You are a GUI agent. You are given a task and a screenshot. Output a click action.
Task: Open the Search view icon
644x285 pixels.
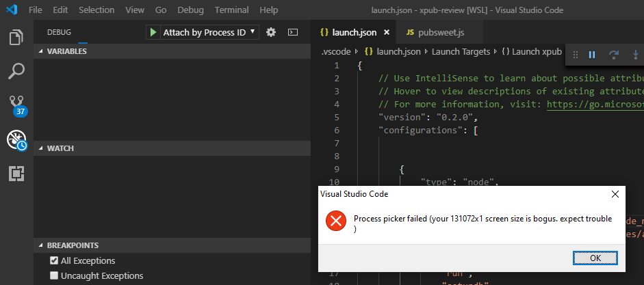(x=16, y=70)
